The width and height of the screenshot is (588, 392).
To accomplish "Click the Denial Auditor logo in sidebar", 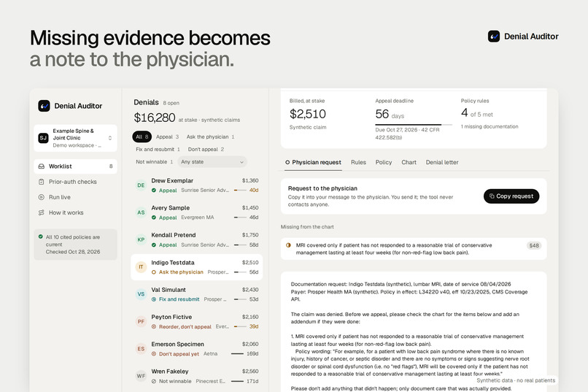I will coord(44,106).
